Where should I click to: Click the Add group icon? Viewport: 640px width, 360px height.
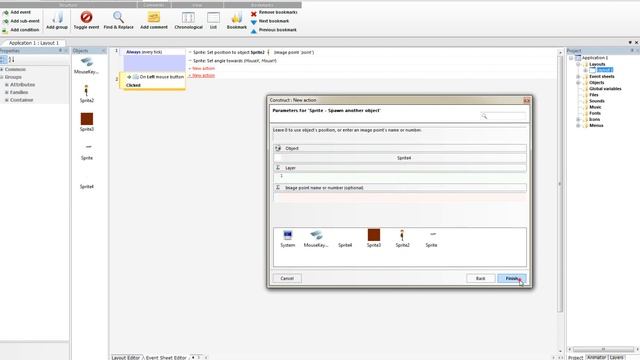point(57,20)
